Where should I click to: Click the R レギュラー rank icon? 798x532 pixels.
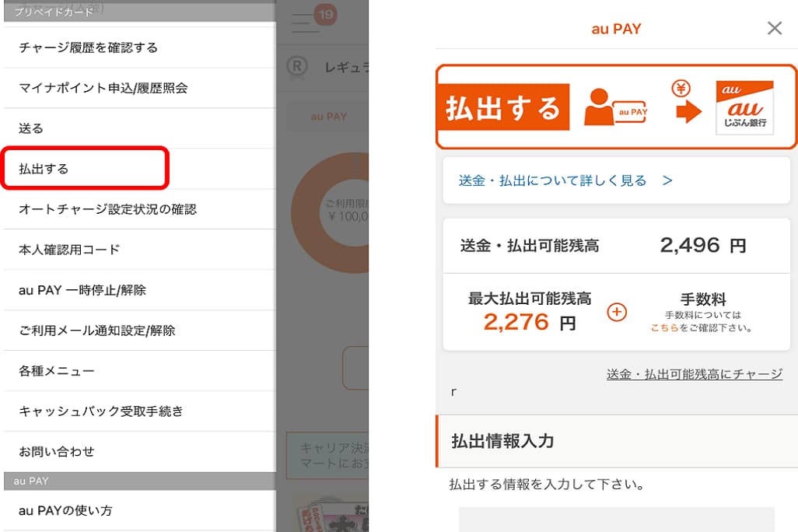[x=296, y=66]
